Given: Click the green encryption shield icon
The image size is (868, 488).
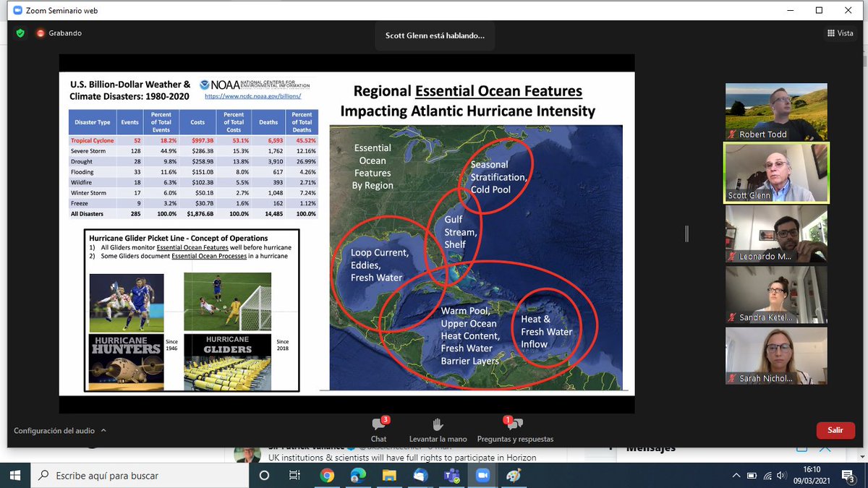Looking at the screenshot, I should click(20, 33).
